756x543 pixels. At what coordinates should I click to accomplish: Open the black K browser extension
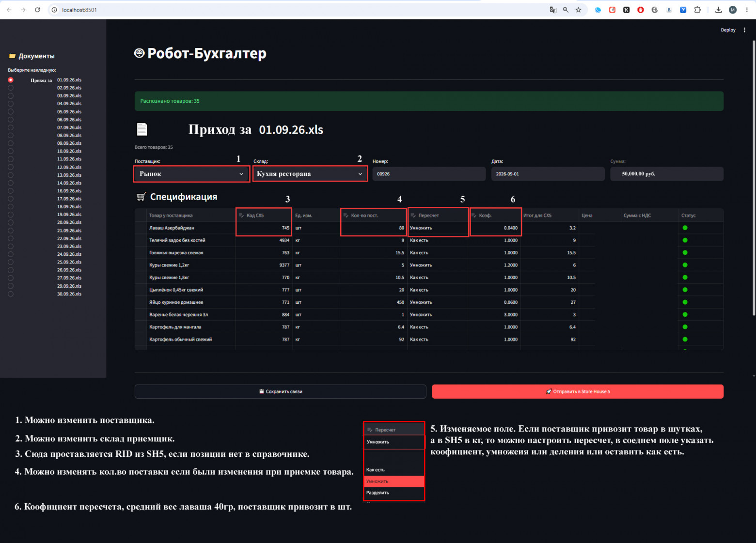point(627,10)
